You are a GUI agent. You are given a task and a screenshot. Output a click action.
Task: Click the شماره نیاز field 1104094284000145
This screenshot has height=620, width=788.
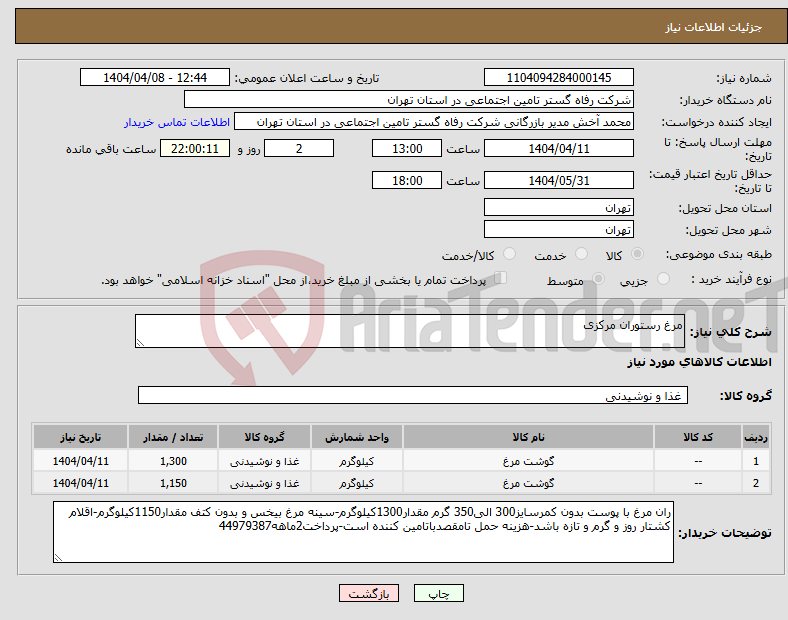pyautogui.click(x=558, y=77)
